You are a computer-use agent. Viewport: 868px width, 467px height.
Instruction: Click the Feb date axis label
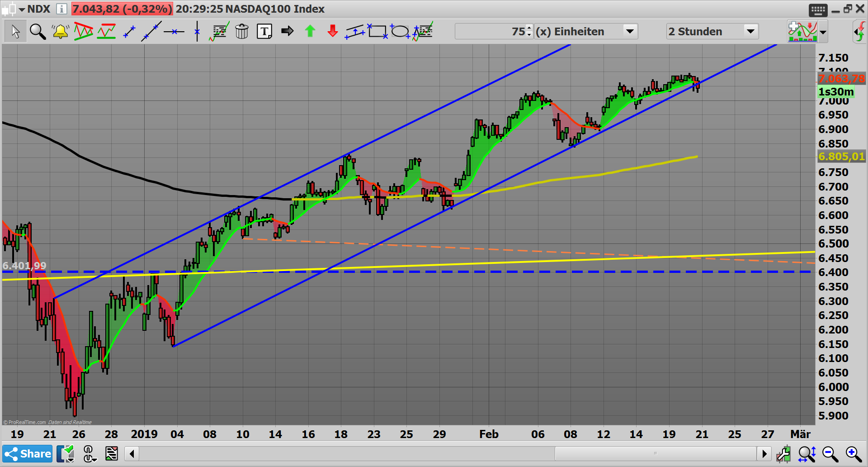[489, 434]
